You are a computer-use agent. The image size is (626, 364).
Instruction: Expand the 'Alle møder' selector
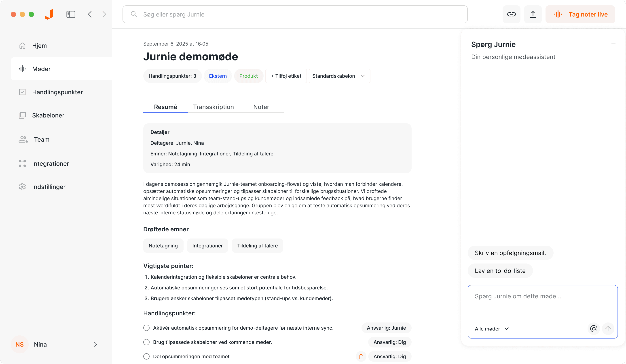[x=492, y=328]
